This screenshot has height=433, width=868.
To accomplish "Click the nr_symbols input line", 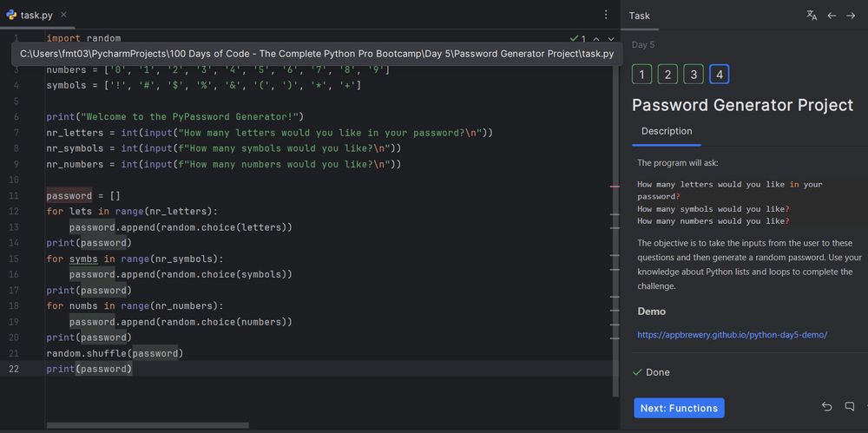I will point(224,148).
